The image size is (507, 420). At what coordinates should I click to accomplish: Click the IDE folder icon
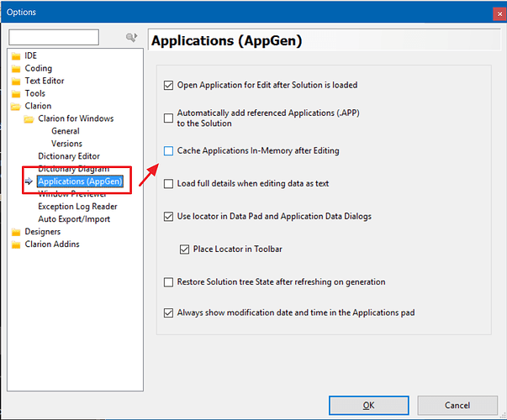pyautogui.click(x=16, y=56)
